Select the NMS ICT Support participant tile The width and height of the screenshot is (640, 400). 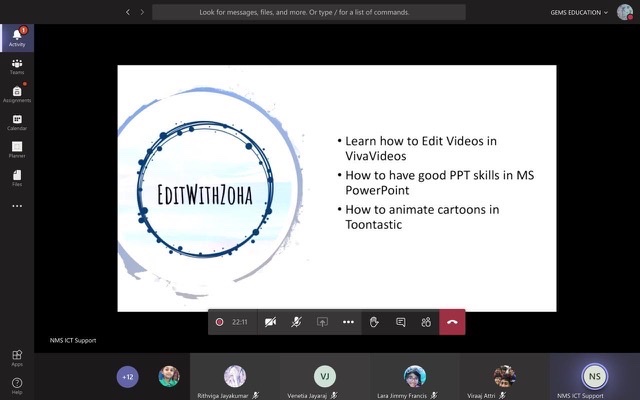[595, 377]
